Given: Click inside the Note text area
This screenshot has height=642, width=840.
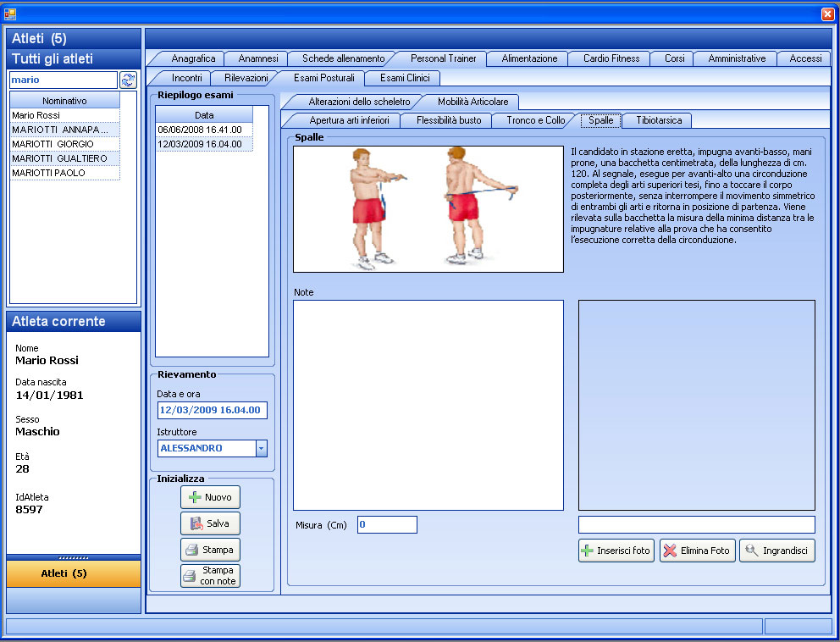Looking at the screenshot, I should (x=428, y=405).
